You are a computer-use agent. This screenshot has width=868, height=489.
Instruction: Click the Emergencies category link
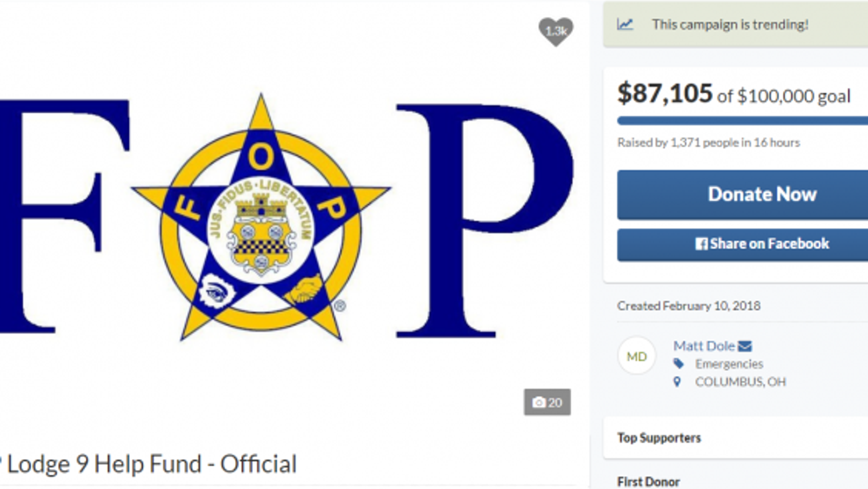[x=729, y=364]
